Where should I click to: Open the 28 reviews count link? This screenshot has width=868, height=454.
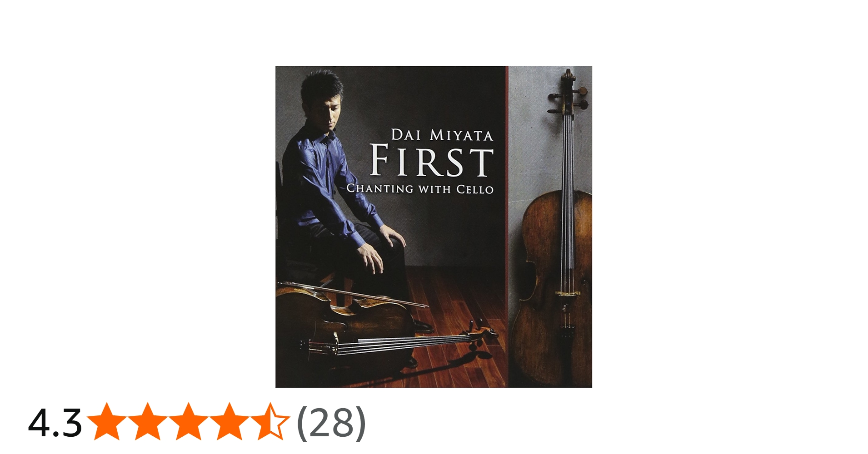tap(331, 423)
